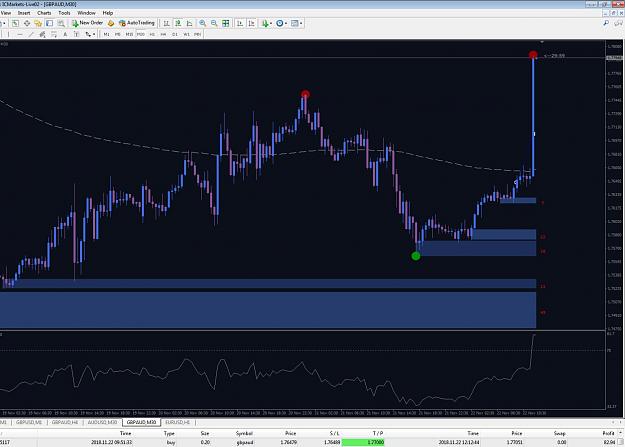Open the arrows objects dropdown
The width and height of the screenshot is (625, 447).
(90, 35)
